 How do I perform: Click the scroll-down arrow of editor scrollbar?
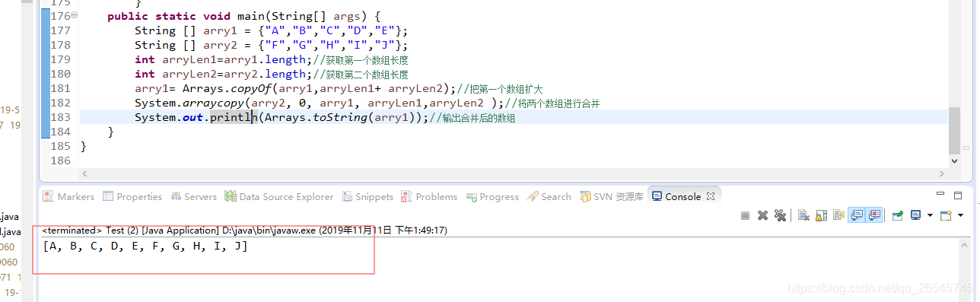pos(955,161)
